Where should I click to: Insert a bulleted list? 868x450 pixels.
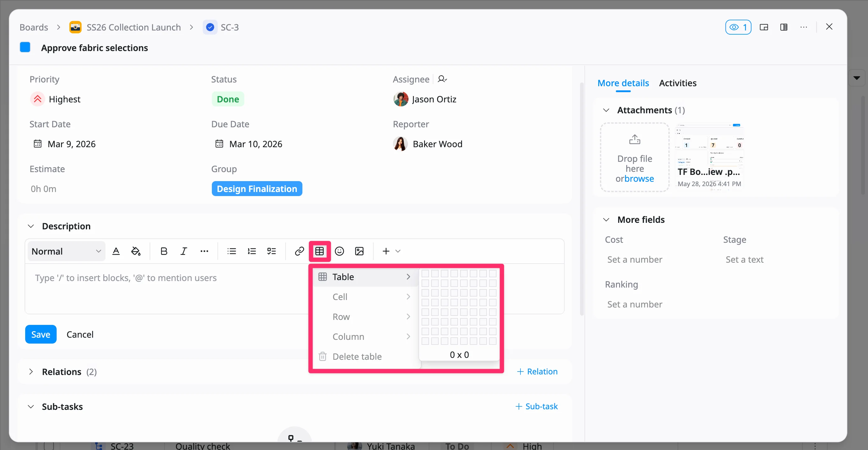231,251
